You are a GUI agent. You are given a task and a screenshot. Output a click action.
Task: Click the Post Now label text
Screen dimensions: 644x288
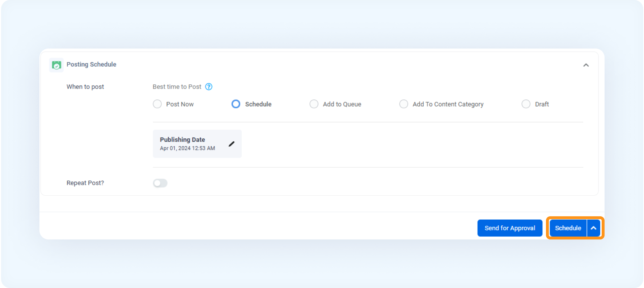point(180,104)
